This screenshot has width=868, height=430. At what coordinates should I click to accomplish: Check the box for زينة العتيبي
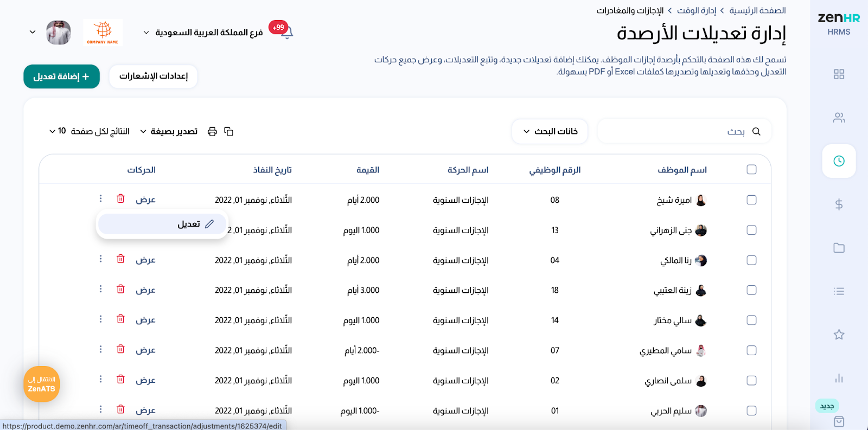pyautogui.click(x=751, y=290)
